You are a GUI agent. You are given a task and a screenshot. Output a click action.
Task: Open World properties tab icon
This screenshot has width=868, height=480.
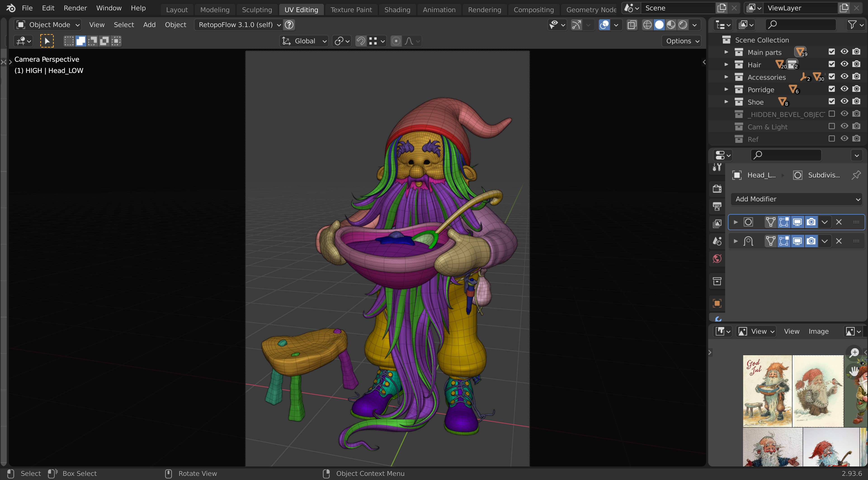click(x=717, y=259)
